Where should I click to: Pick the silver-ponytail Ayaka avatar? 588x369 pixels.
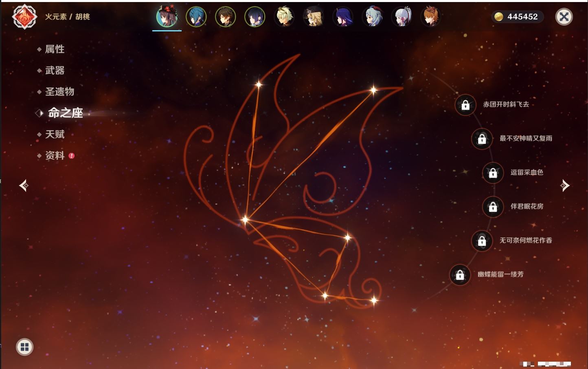click(x=402, y=17)
